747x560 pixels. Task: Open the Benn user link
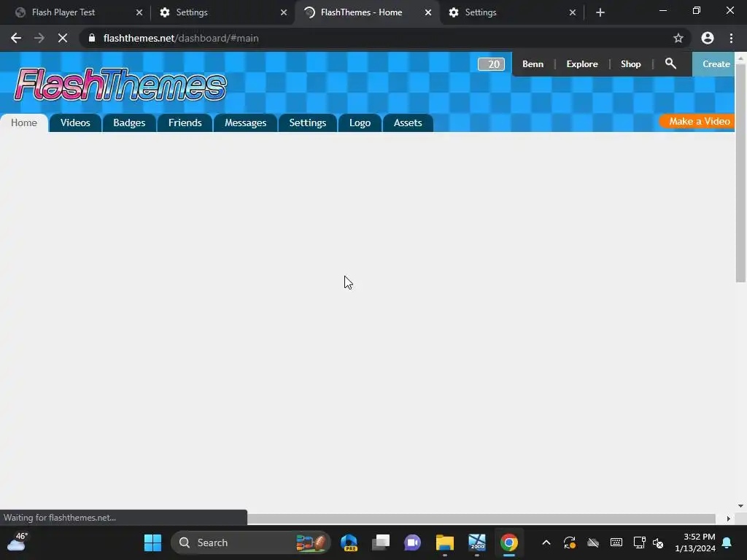click(533, 64)
